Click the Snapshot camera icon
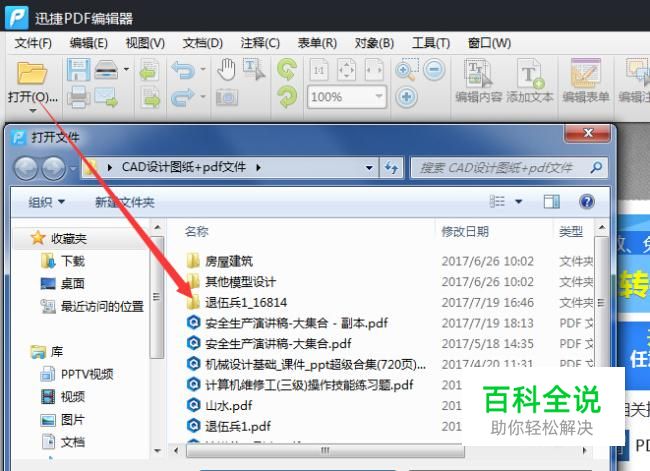The width and height of the screenshot is (650, 471). tap(227, 98)
